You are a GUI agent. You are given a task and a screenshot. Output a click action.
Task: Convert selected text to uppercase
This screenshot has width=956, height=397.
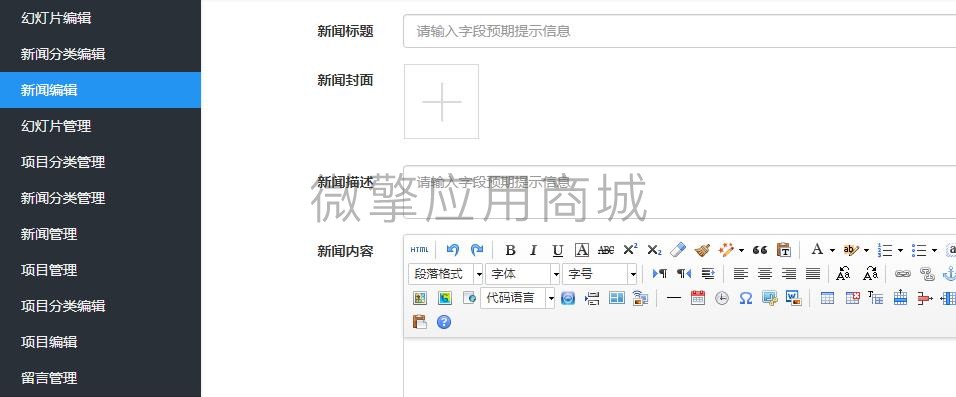coord(843,274)
